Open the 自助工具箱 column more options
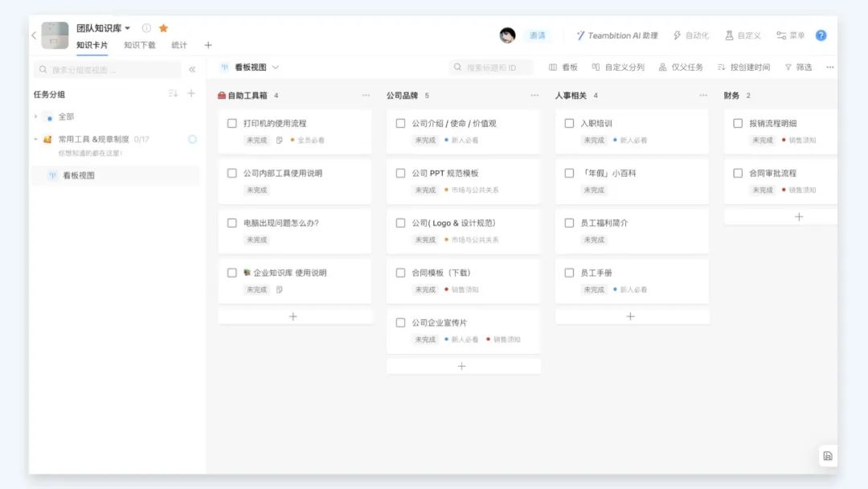The image size is (868, 489). [x=366, y=96]
